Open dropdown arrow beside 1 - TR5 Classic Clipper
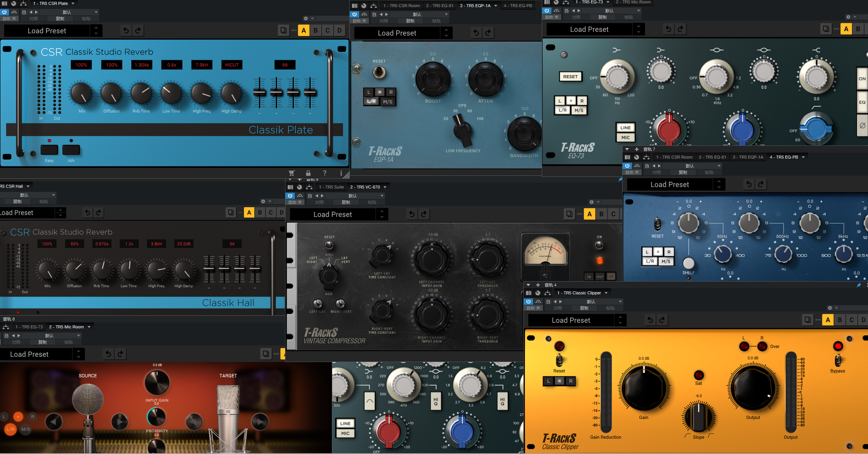 click(x=606, y=293)
